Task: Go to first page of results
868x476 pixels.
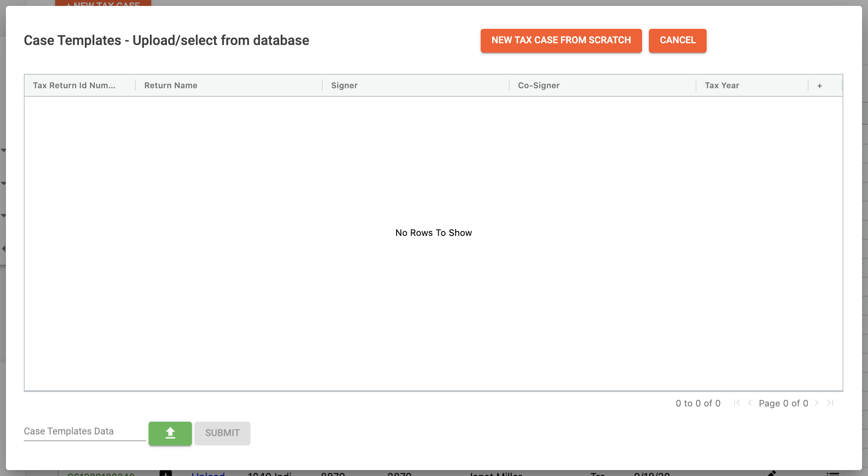Action: pos(737,403)
